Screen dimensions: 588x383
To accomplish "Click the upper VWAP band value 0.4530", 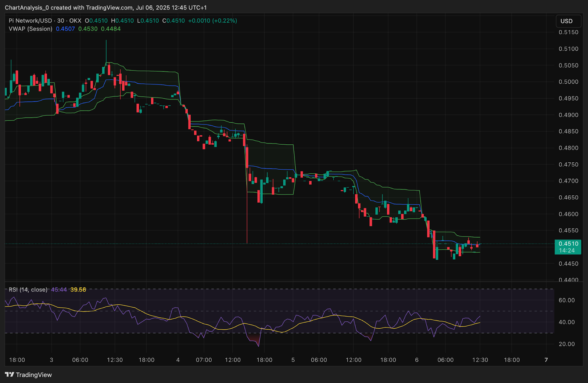I will pyautogui.click(x=88, y=29).
